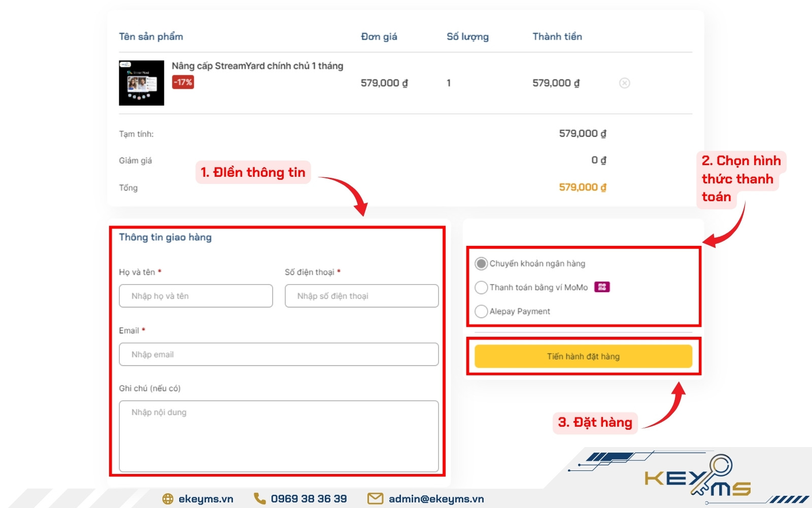Focus the Nhập email input field
812x508 pixels.
(x=279, y=354)
